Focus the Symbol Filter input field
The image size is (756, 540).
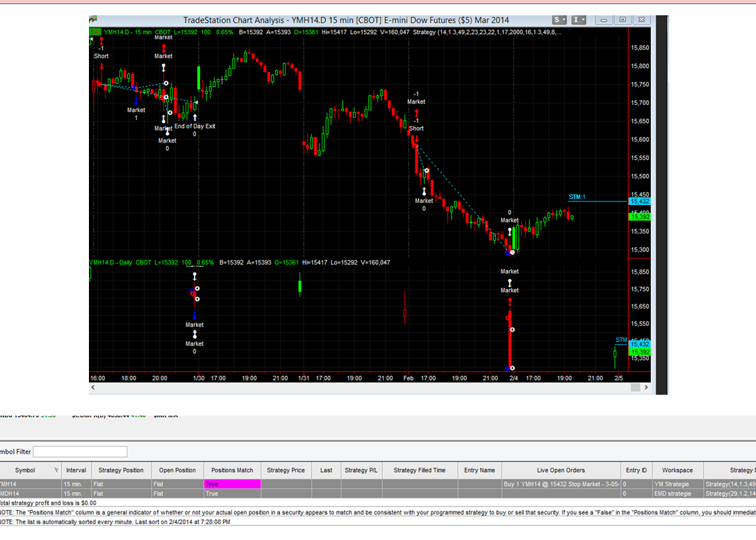[x=80, y=452]
